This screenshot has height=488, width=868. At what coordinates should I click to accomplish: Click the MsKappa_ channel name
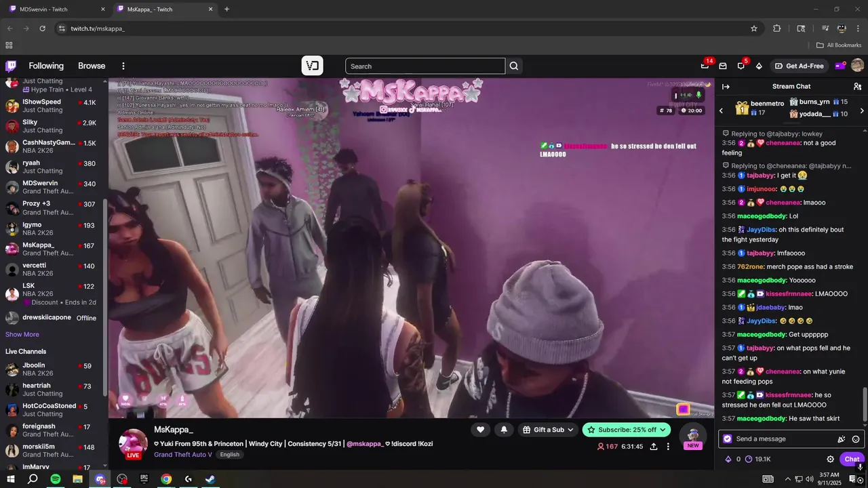point(174,430)
